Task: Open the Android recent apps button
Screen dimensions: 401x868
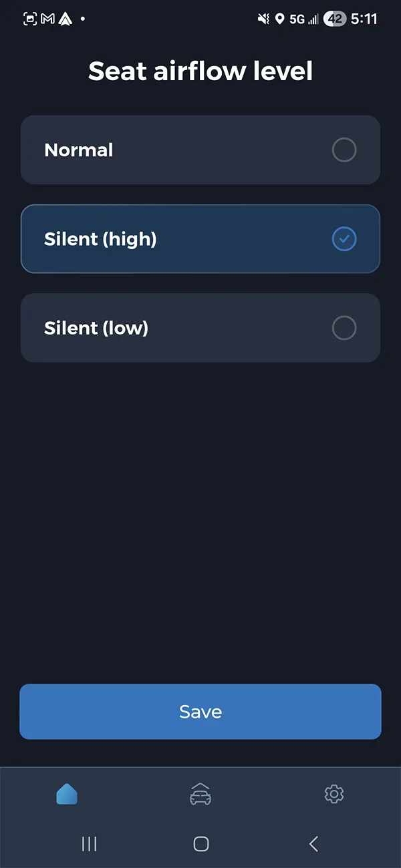Action: point(89,843)
